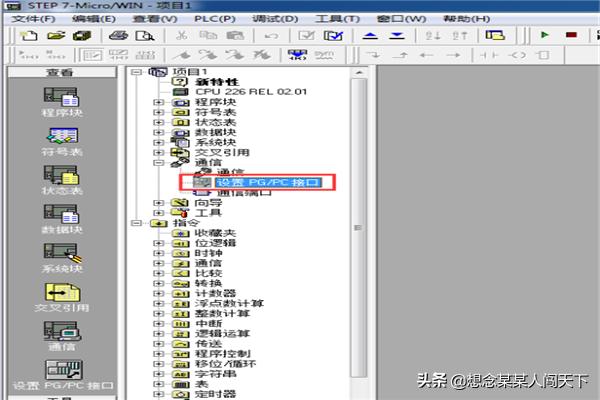Expand the 比较 instruction folder
The image size is (600, 400).
tap(158, 273)
